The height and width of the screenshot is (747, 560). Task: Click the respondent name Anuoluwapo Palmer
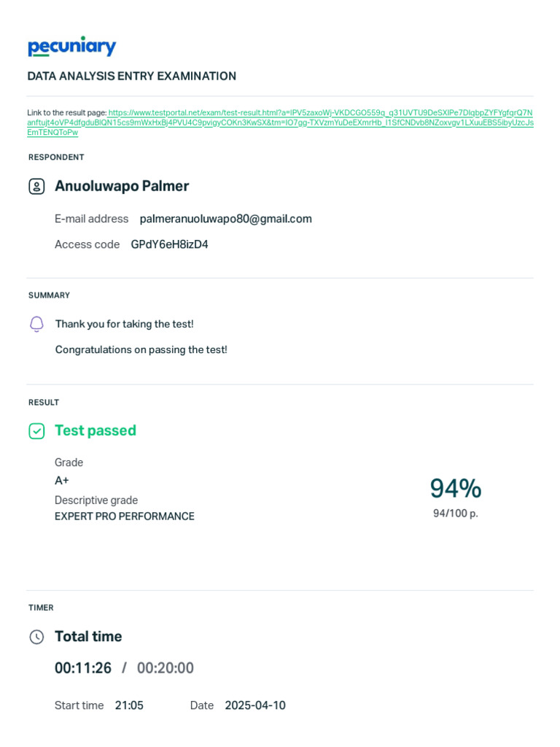click(x=122, y=186)
